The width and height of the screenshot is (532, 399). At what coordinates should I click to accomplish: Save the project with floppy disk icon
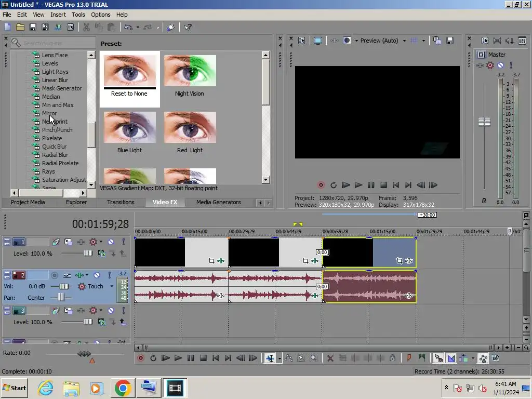pyautogui.click(x=33, y=27)
